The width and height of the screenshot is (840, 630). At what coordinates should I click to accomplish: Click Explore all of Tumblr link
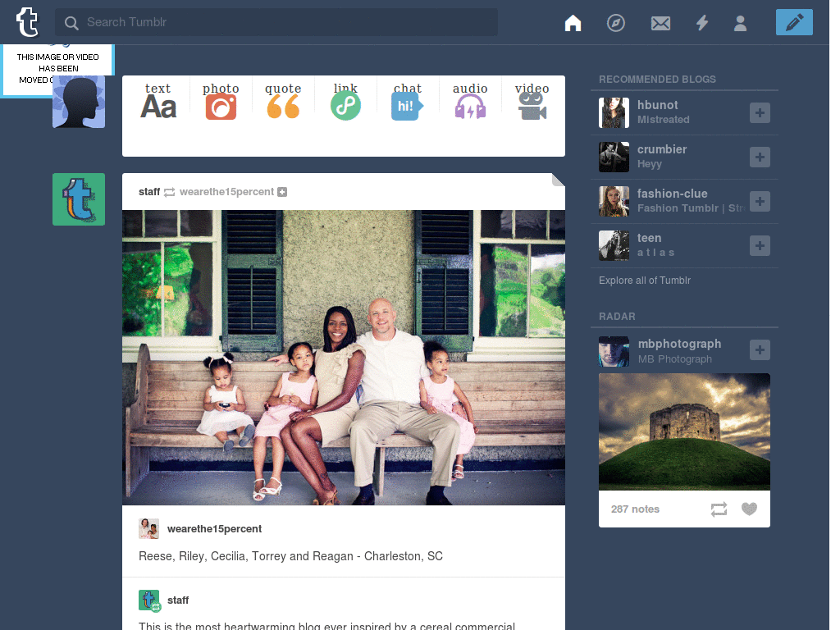click(x=645, y=281)
